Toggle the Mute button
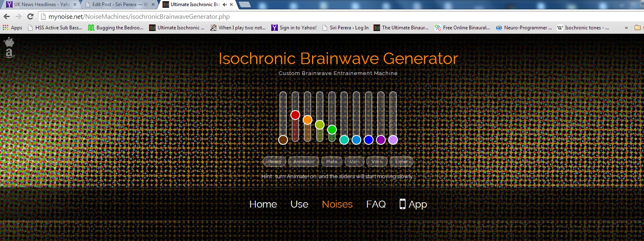The image size is (644, 241). [x=332, y=161]
